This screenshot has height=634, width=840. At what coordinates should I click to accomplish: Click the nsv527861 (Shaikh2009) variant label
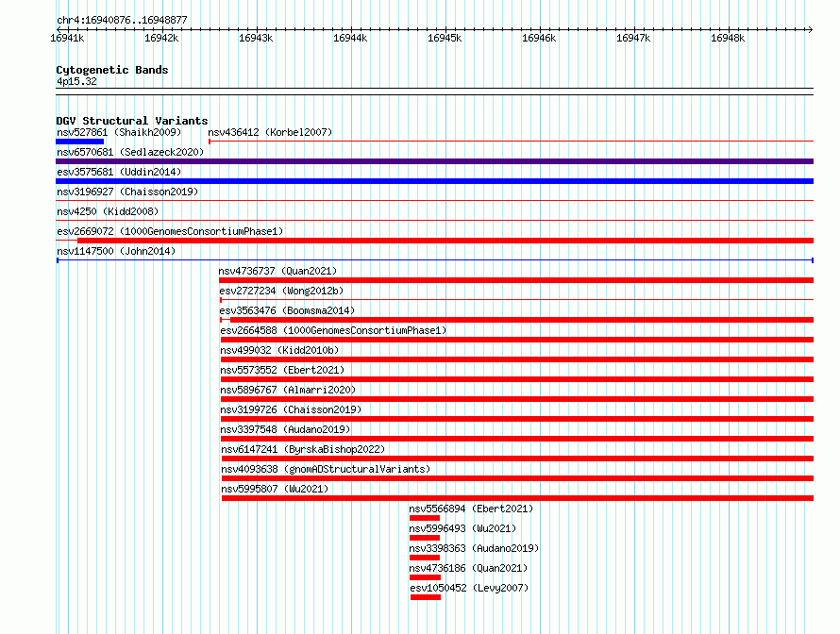(119, 132)
